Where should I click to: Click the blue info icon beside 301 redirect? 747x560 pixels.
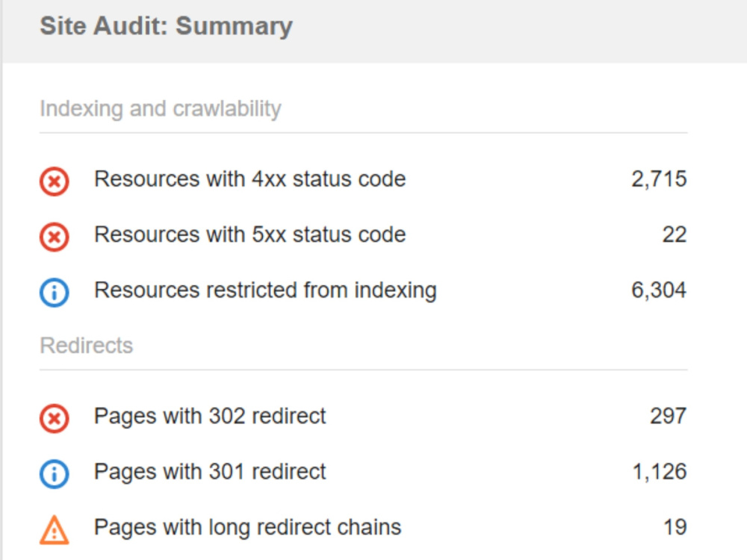55,474
